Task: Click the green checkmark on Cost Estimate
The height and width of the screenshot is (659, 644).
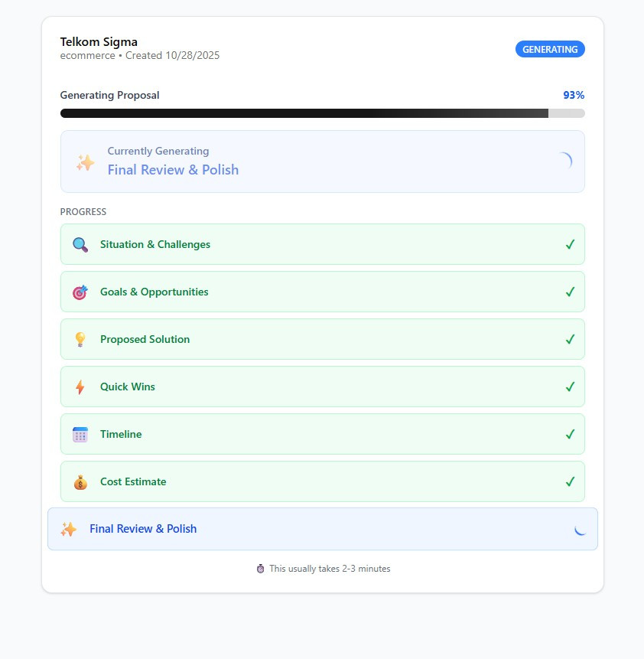Action: tap(570, 482)
